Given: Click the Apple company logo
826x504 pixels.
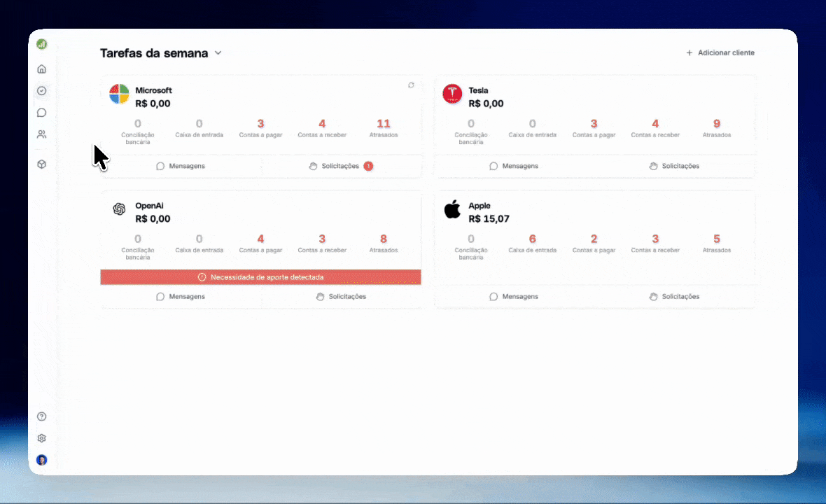Looking at the screenshot, I should [452, 209].
